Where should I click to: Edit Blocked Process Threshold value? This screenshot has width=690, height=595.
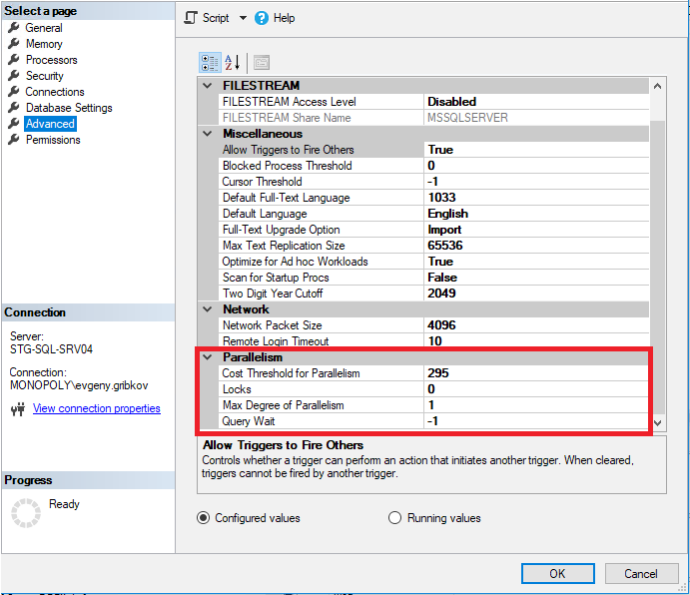[x=536, y=165]
